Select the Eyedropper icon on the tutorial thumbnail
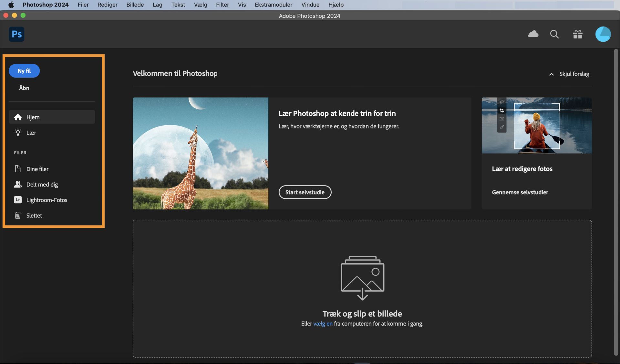620x364 pixels. 502,127
